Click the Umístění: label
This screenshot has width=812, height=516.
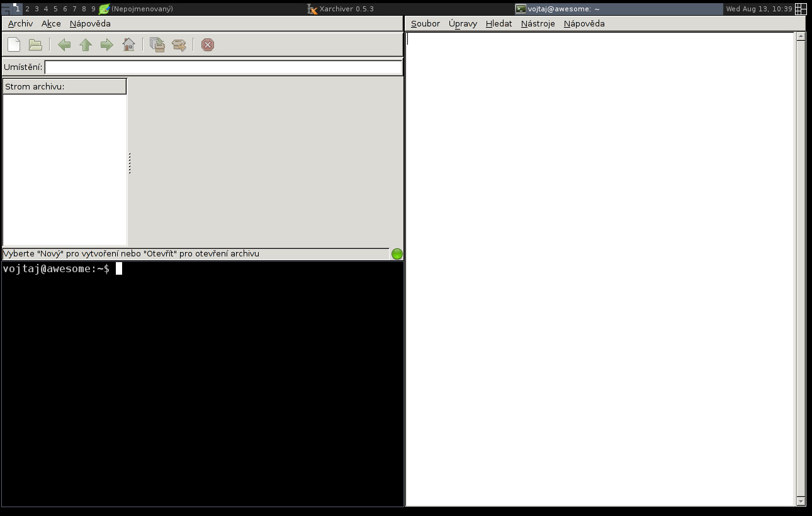coord(23,67)
